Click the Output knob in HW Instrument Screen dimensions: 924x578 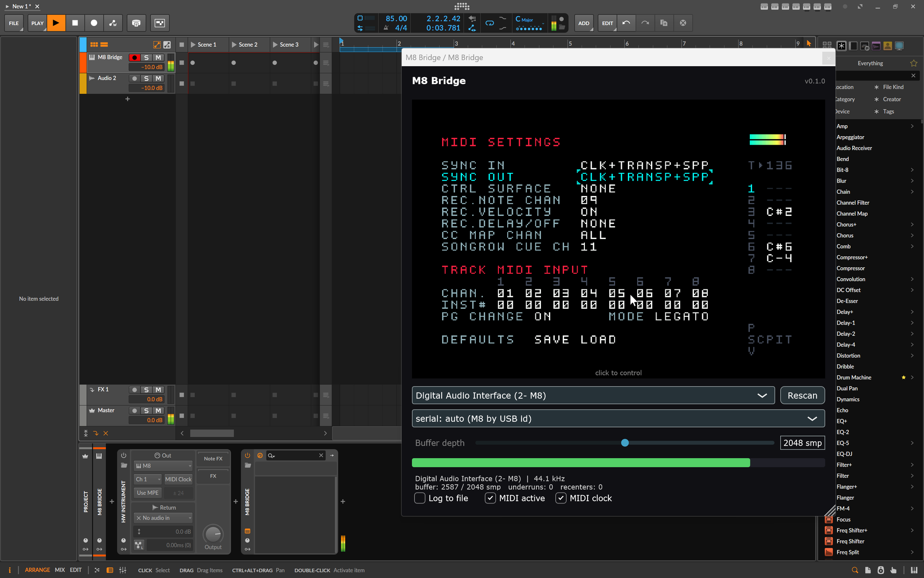click(213, 534)
